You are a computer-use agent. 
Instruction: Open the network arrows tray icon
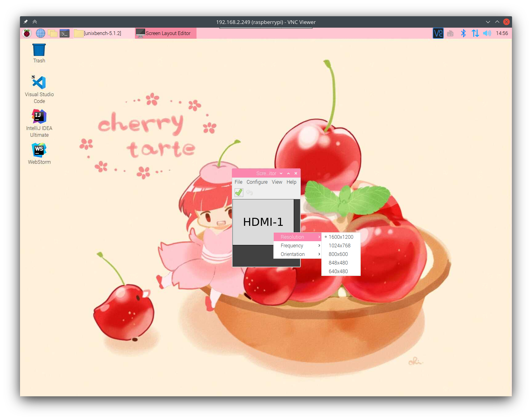(x=475, y=33)
